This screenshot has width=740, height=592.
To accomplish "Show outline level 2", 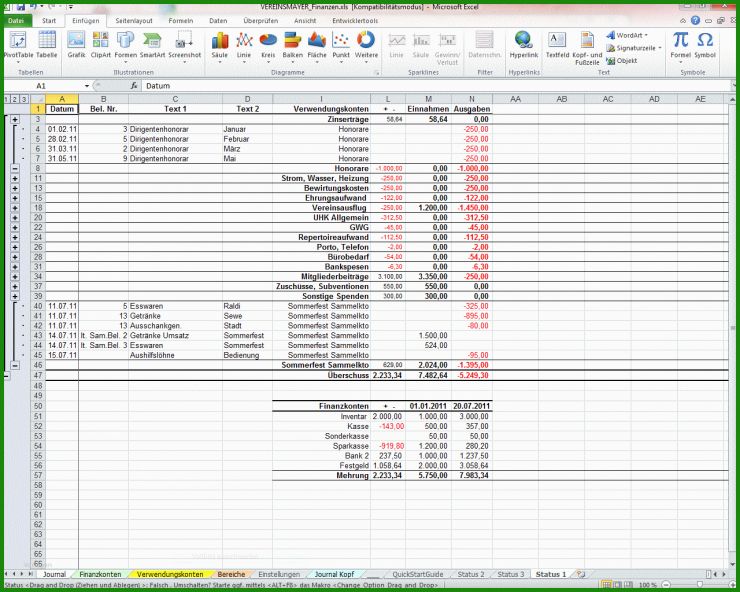I will [15, 99].
